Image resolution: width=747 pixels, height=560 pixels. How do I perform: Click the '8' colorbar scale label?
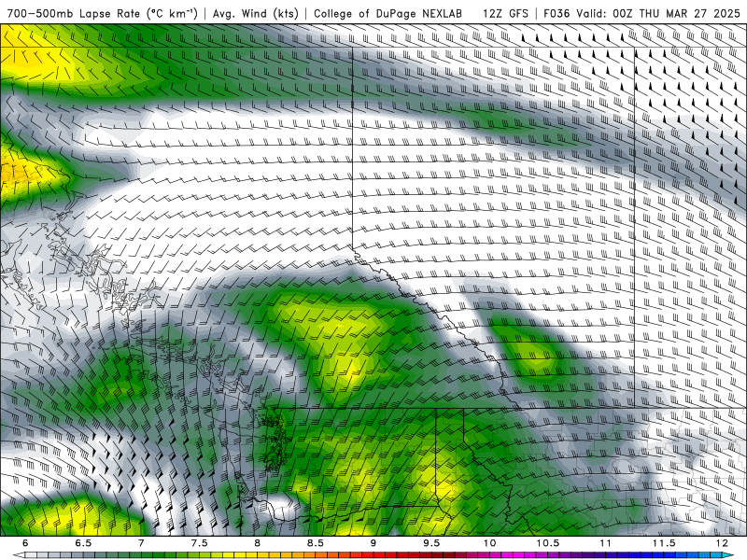tap(258, 543)
